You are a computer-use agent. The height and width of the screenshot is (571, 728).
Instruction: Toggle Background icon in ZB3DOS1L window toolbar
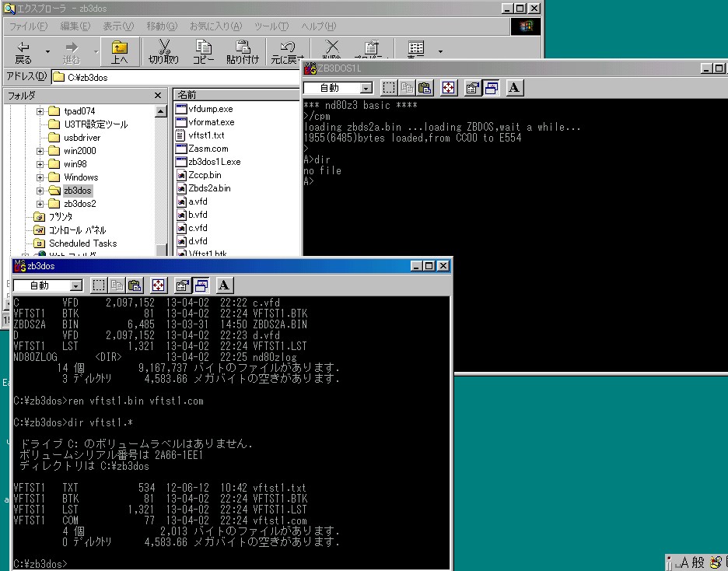point(491,88)
